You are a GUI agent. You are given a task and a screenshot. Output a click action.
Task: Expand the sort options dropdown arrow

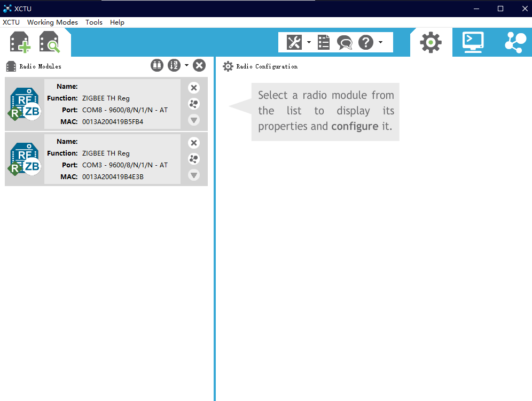pyautogui.click(x=186, y=65)
